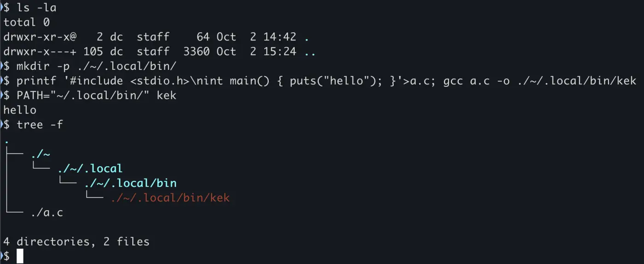Select the current directory dot in listing
This screenshot has width=644, height=264.
[307, 37]
